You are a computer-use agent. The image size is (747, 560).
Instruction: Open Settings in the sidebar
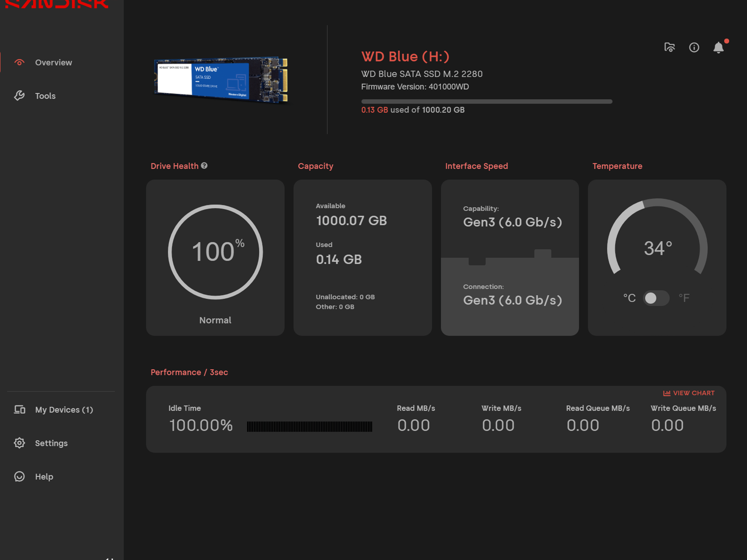51,443
